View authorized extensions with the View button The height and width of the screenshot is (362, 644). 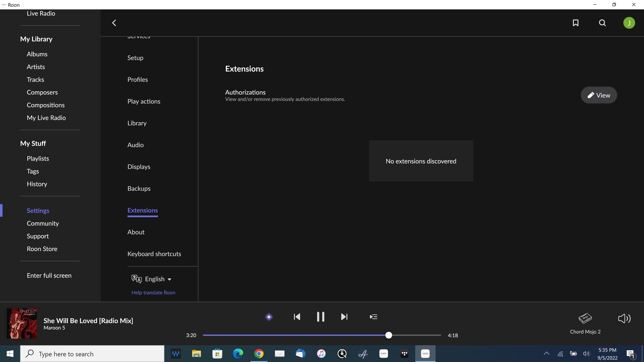[599, 95]
